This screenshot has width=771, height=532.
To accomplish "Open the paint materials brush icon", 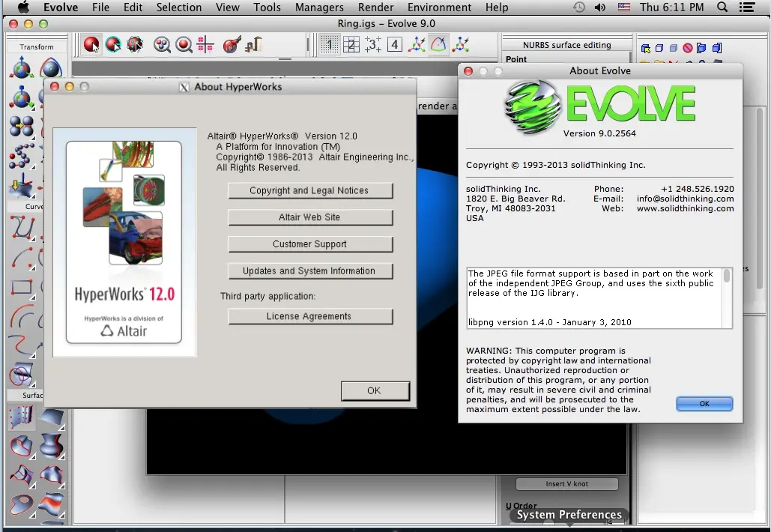I will [x=232, y=45].
